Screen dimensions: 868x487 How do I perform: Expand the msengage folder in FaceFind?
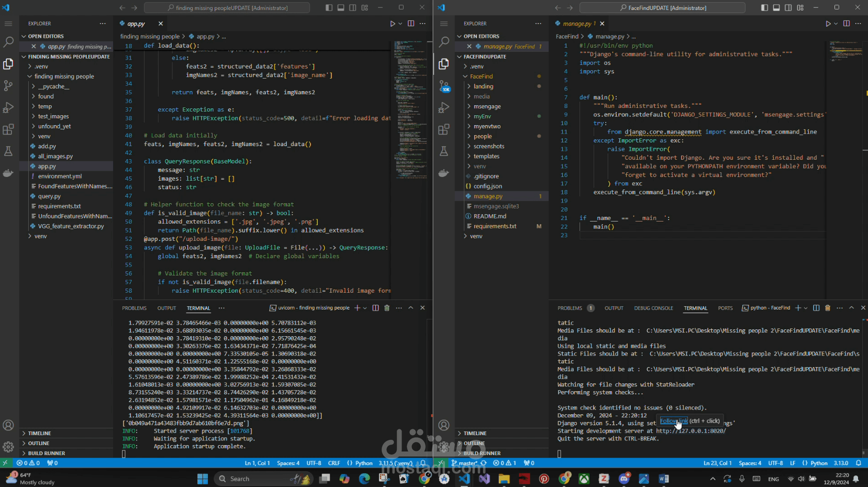tap(487, 106)
